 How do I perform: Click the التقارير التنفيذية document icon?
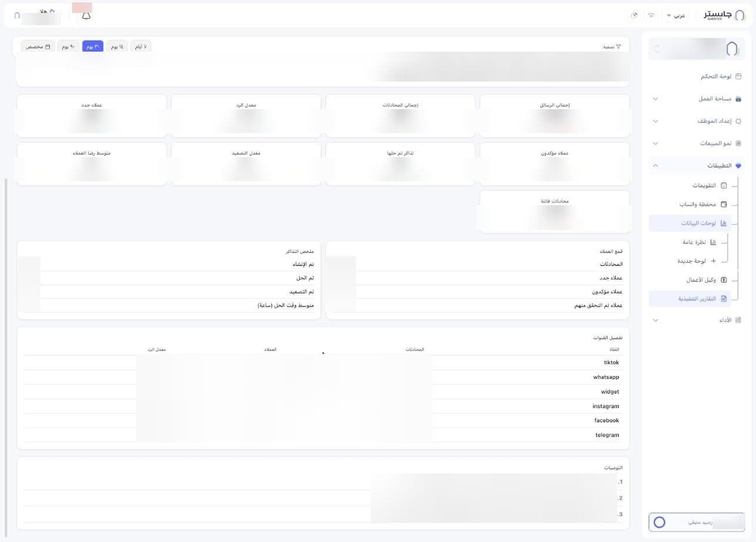[724, 299]
